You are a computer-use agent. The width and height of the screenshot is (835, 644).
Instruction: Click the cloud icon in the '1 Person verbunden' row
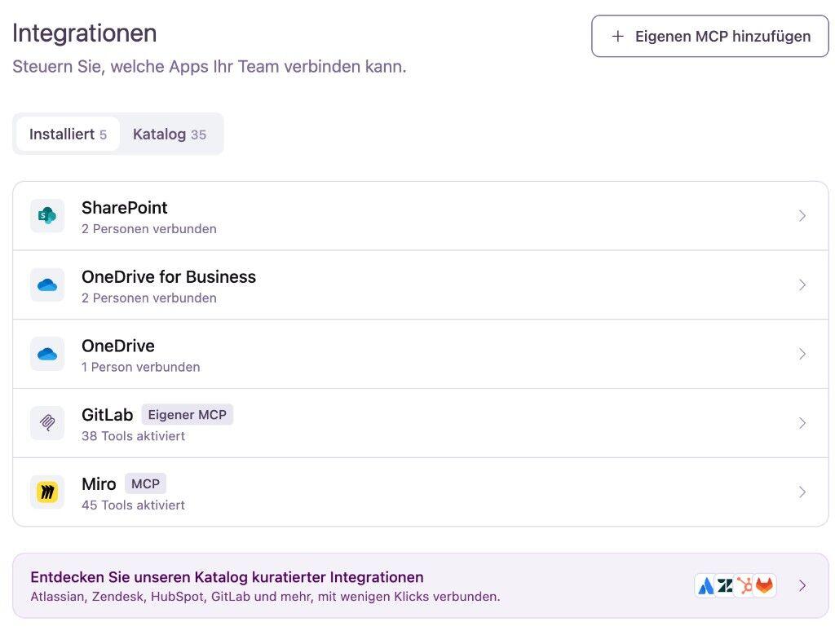[x=47, y=354]
